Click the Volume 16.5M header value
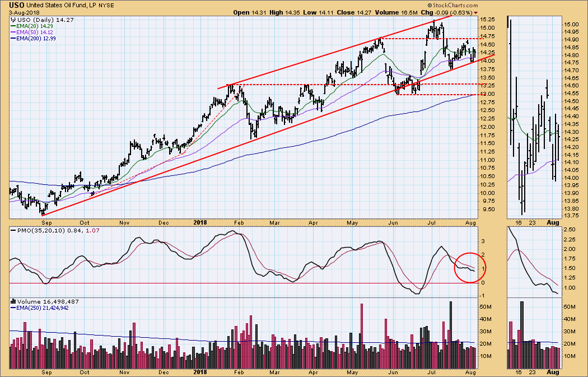Screen dimensions: 588x377 [x=396, y=12]
